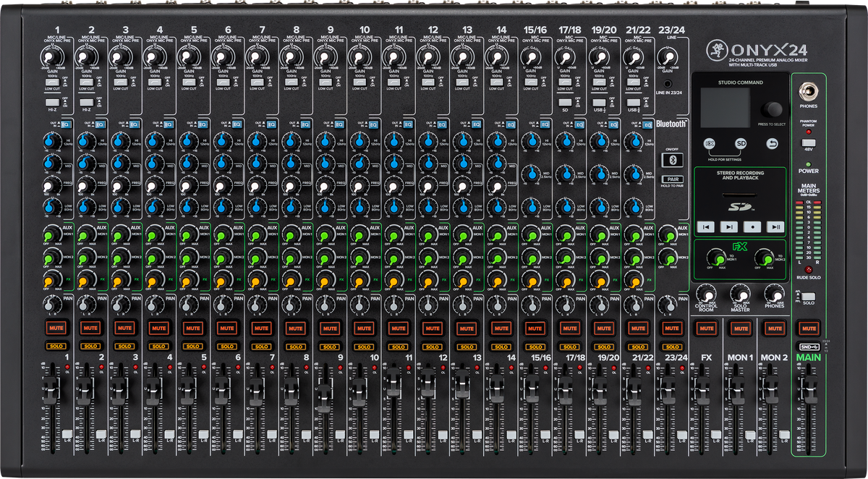Click channel 1 GAIN knob
868x479 pixels.
52,57
